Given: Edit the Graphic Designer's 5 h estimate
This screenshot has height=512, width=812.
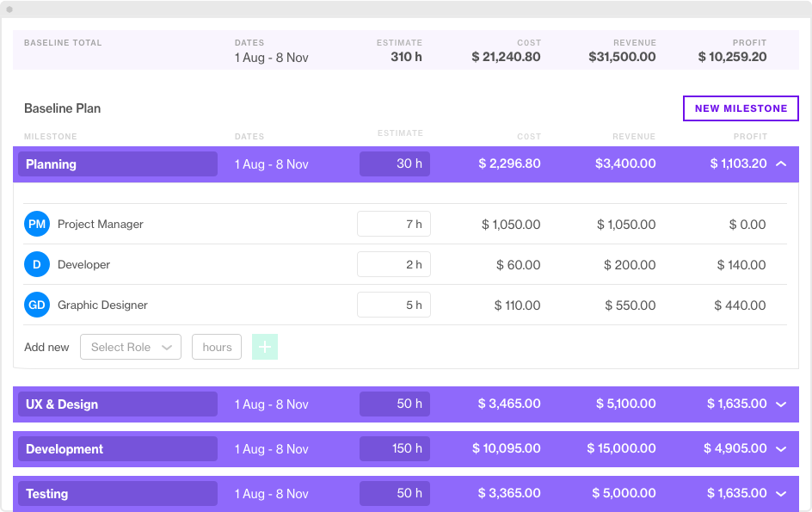Looking at the screenshot, I should [x=394, y=305].
